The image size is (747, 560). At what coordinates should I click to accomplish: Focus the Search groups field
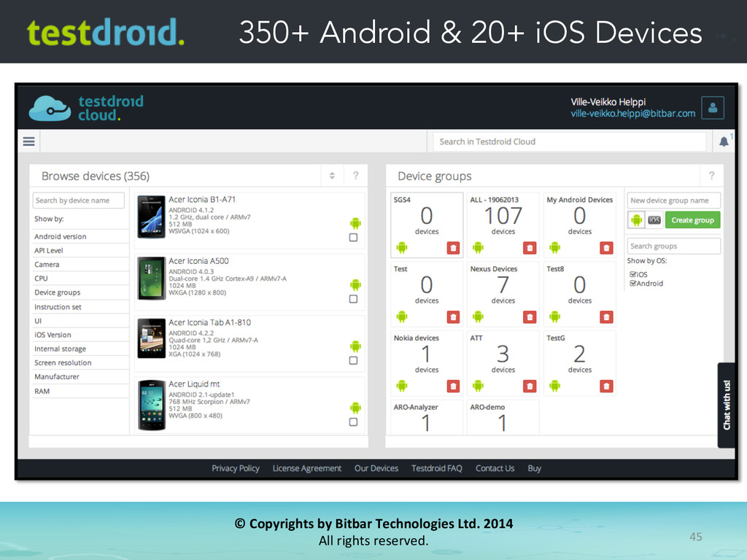pyautogui.click(x=673, y=246)
